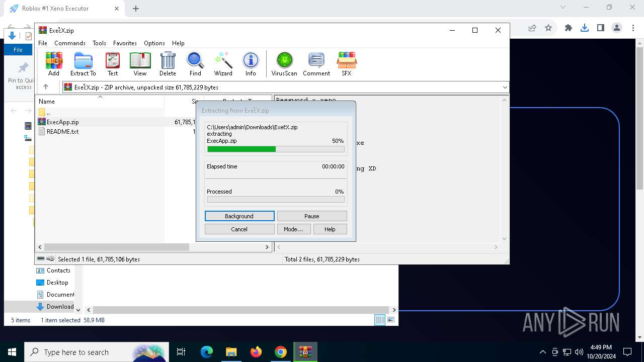Expand the archive path dropdown
This screenshot has height=362, width=644.
pos(505,87)
